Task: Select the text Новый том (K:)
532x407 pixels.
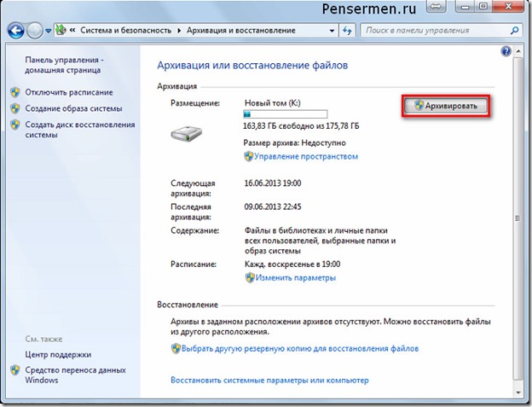Action: (273, 103)
